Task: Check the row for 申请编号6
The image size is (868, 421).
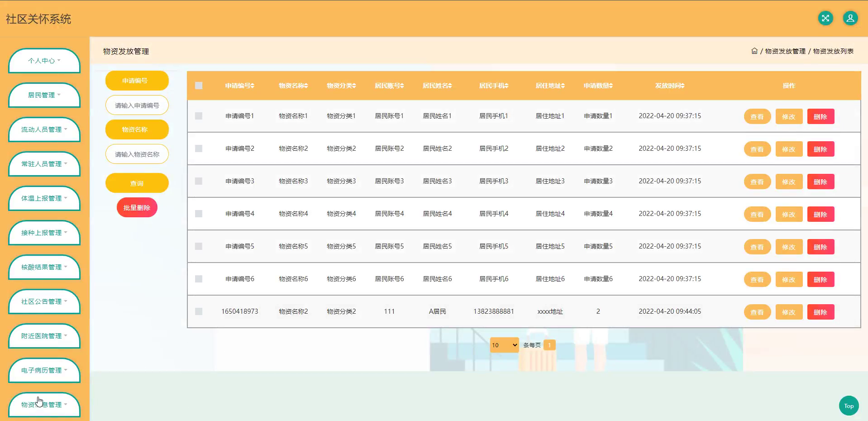Action: 199,279
